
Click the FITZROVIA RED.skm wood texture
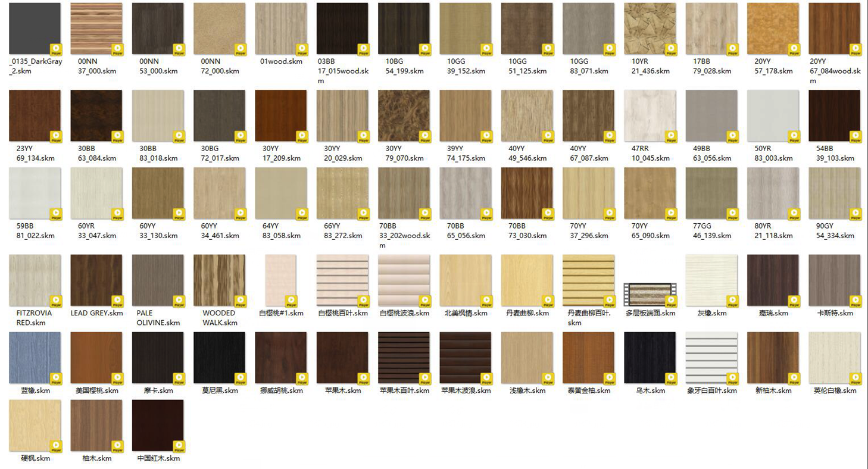click(x=35, y=280)
